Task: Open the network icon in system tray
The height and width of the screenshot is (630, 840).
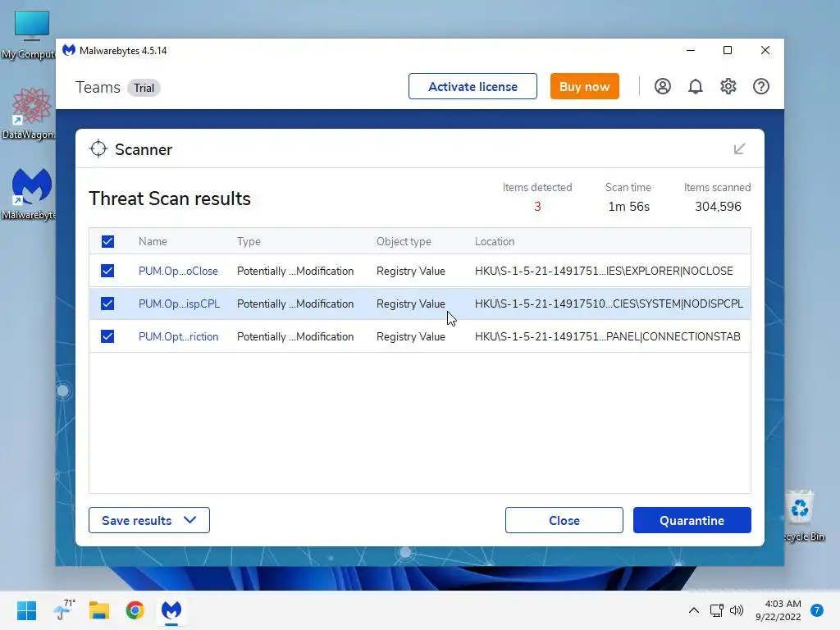Action: click(x=717, y=610)
